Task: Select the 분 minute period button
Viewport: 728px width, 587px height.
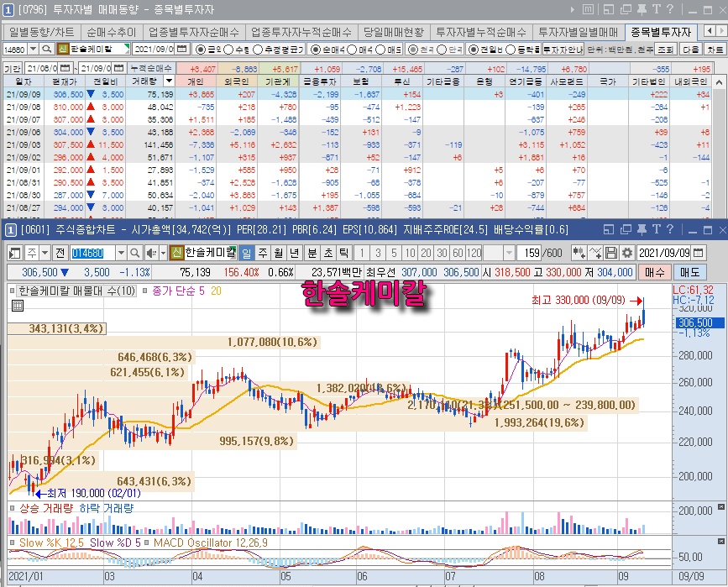Action: tap(312, 253)
